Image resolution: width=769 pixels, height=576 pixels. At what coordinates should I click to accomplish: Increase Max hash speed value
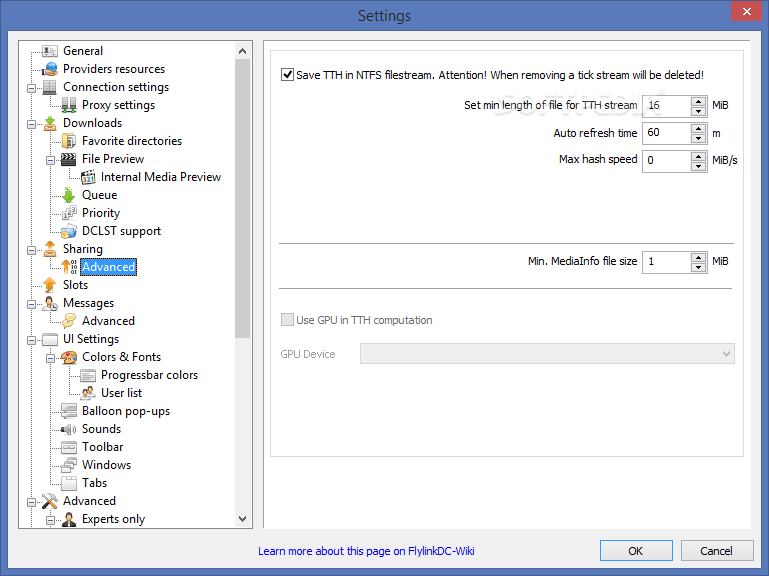[x=698, y=157]
